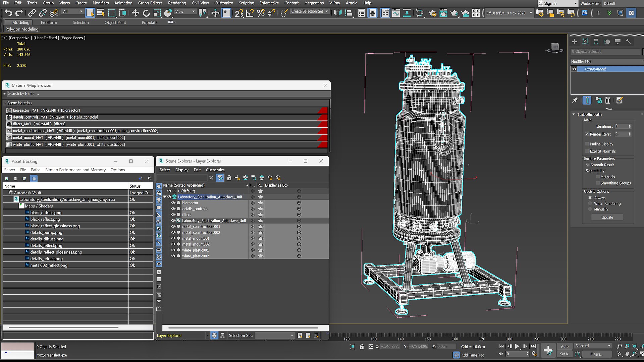Click the white_plastic_MAT material swatch
This screenshot has width=644, height=362.
pyautogui.click(x=9, y=144)
